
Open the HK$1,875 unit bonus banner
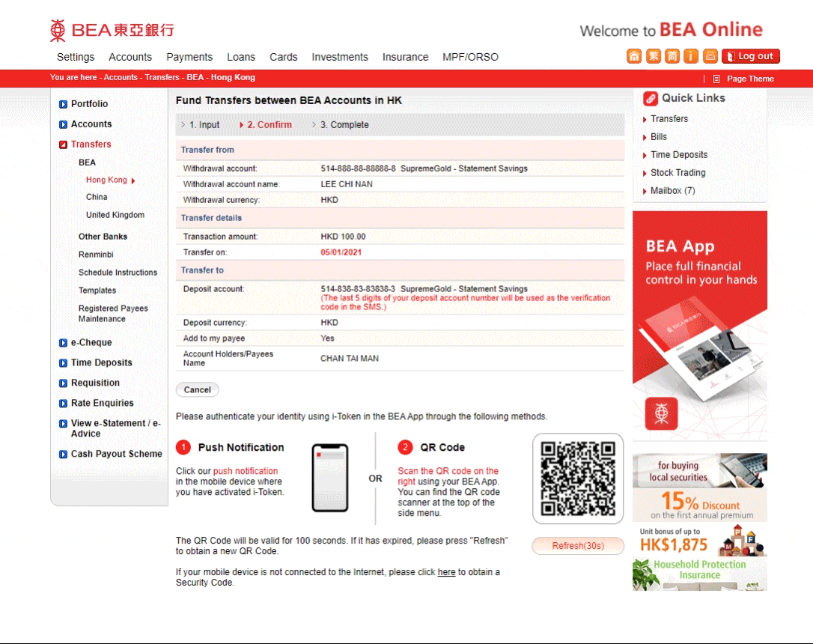point(700,539)
